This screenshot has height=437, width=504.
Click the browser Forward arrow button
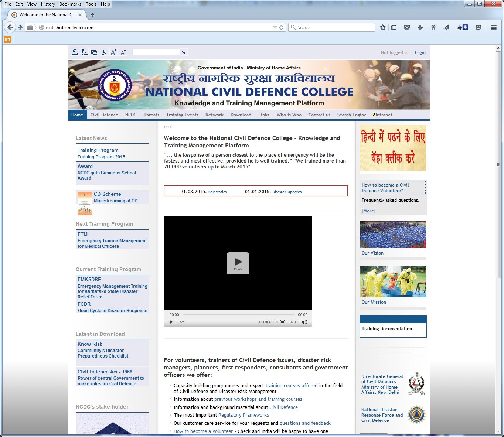point(20,27)
